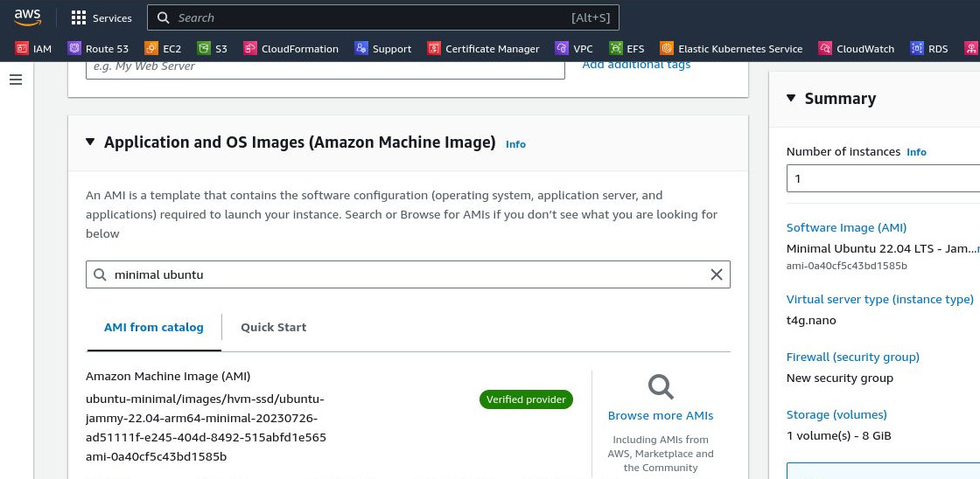Click the top search bar magnifier icon
Screen dimensions: 980x479
[x=163, y=18]
